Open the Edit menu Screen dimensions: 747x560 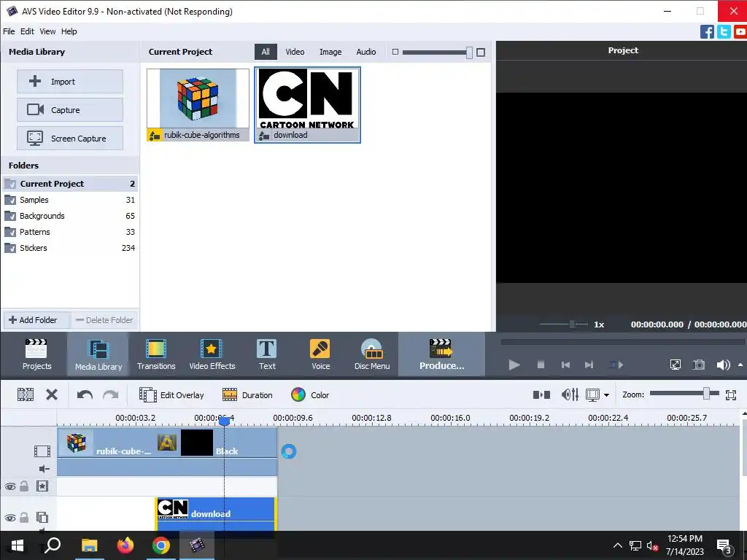point(27,31)
